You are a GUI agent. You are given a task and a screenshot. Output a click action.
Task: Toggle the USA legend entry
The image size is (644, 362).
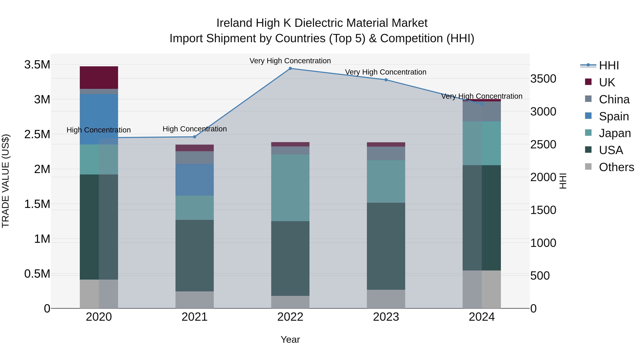(x=604, y=150)
